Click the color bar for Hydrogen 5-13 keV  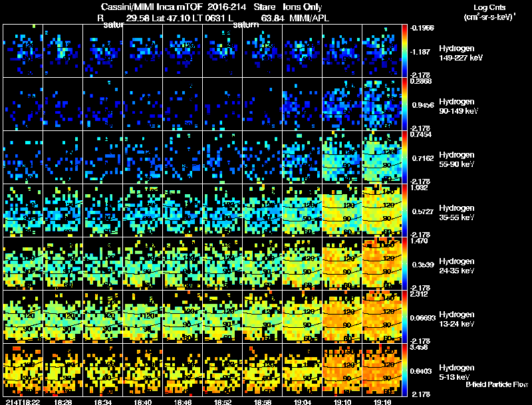406,370
